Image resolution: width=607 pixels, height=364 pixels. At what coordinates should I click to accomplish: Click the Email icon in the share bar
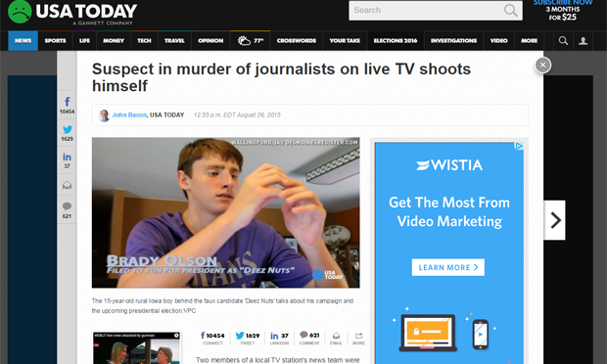point(336,338)
